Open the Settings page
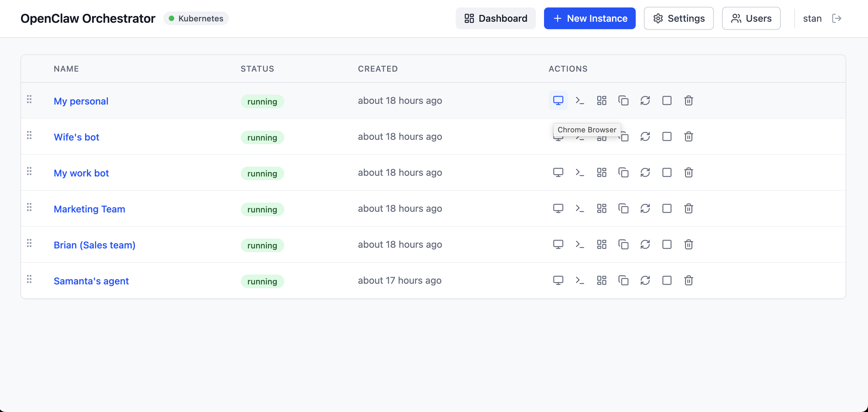Image resolution: width=868 pixels, height=412 pixels. point(679,18)
